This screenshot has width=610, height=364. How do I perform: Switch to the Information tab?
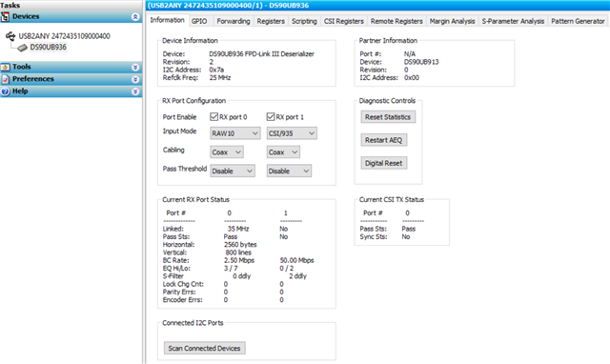coord(168,20)
